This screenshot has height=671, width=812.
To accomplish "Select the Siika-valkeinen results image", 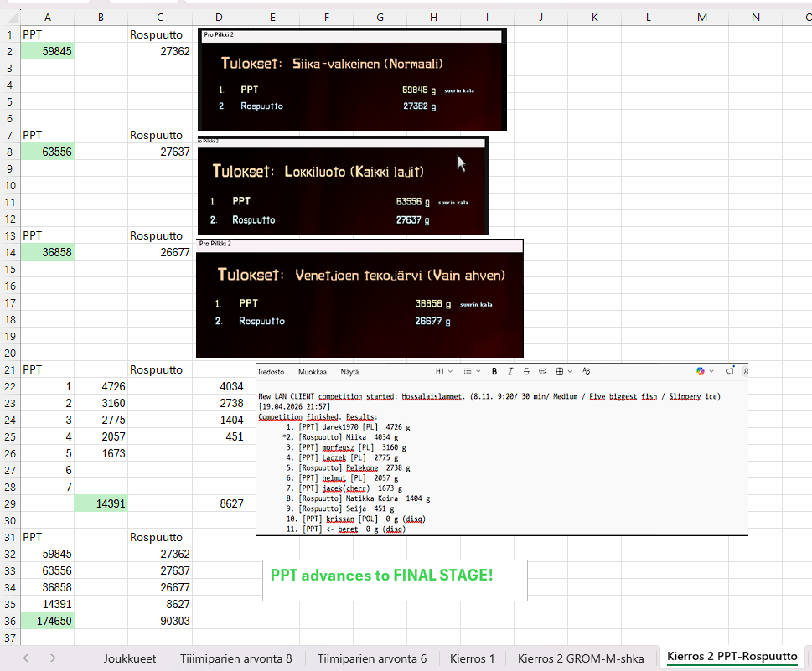I will (352, 80).
